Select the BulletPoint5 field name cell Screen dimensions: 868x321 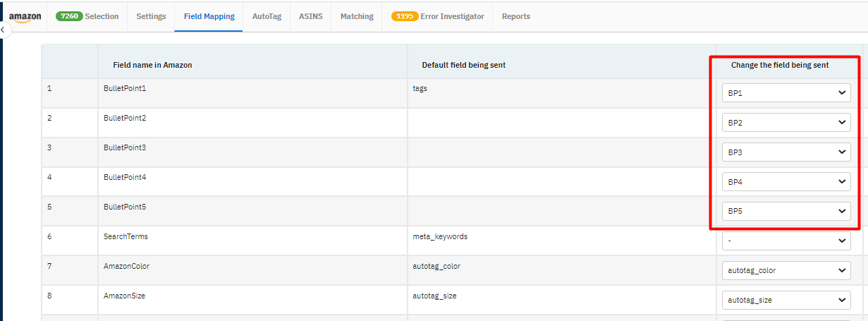click(x=252, y=211)
